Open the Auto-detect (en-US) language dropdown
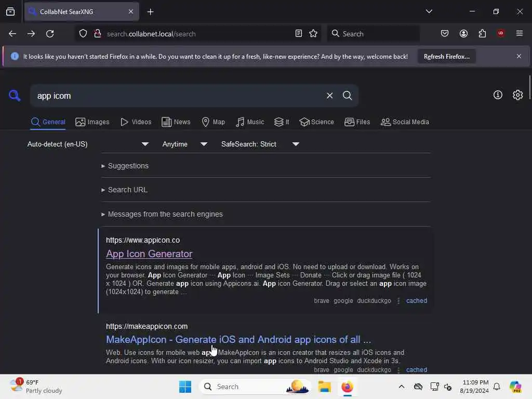The image size is (532, 399). click(x=88, y=144)
